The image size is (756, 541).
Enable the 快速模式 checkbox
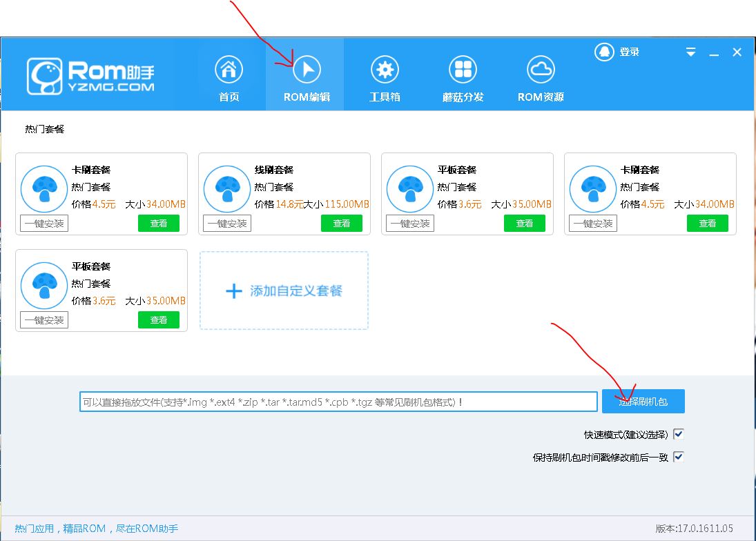(677, 433)
